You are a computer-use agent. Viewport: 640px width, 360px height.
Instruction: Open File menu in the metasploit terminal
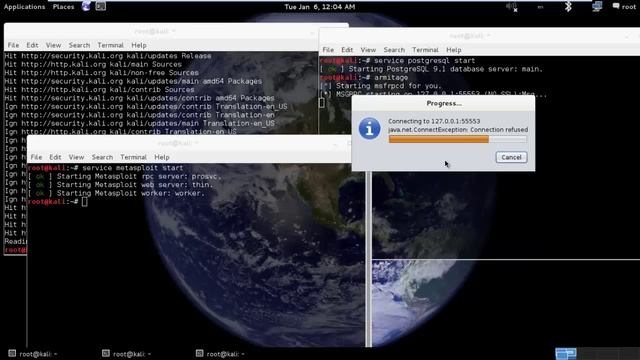[x=36, y=157]
